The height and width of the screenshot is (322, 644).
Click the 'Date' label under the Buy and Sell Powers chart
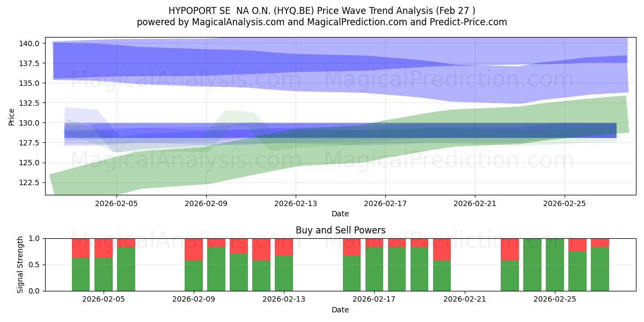point(340,310)
